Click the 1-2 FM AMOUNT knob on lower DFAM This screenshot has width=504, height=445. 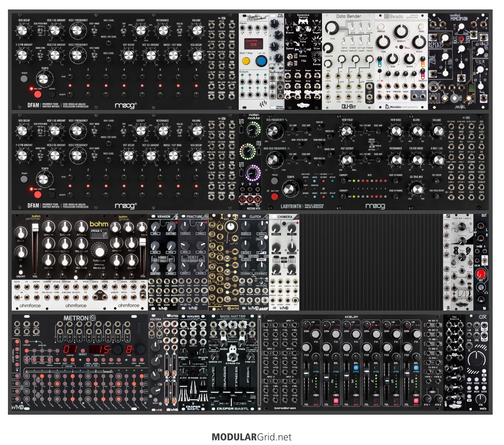click(23, 155)
